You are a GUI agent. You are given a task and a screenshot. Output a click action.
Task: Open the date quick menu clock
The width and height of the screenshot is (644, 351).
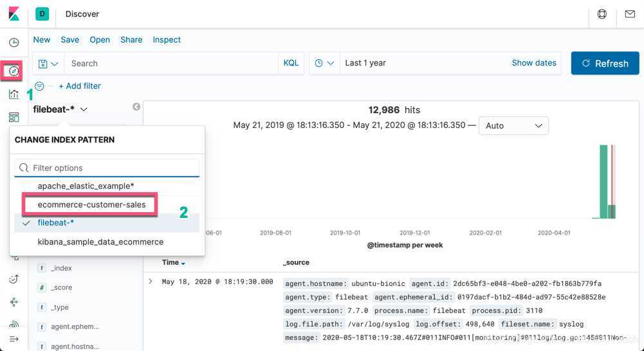point(324,63)
